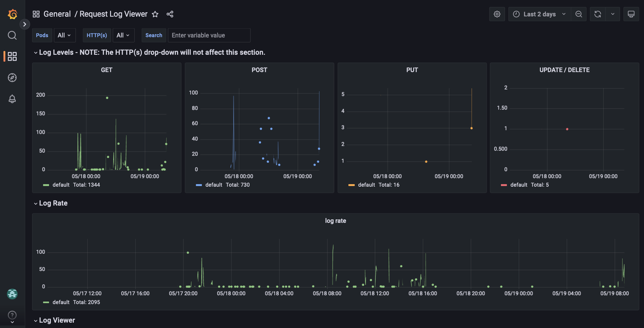644x328 pixels.
Task: Click the Enter variable value field
Action: pyautogui.click(x=209, y=35)
